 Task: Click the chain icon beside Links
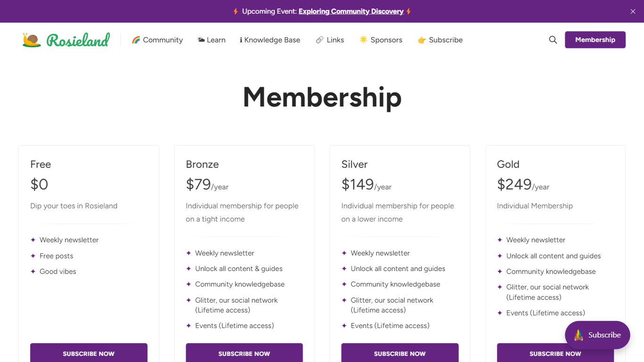point(320,40)
